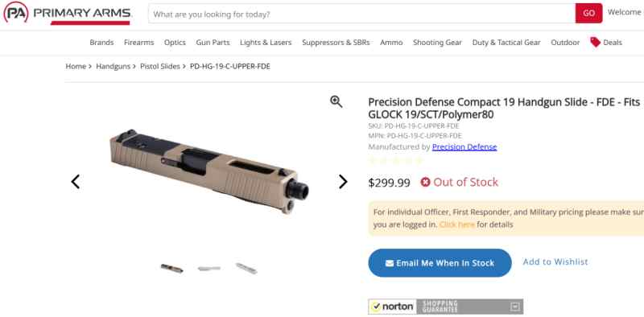Open the Firearms menu
Screen dimensions: 644x317
[x=138, y=43]
